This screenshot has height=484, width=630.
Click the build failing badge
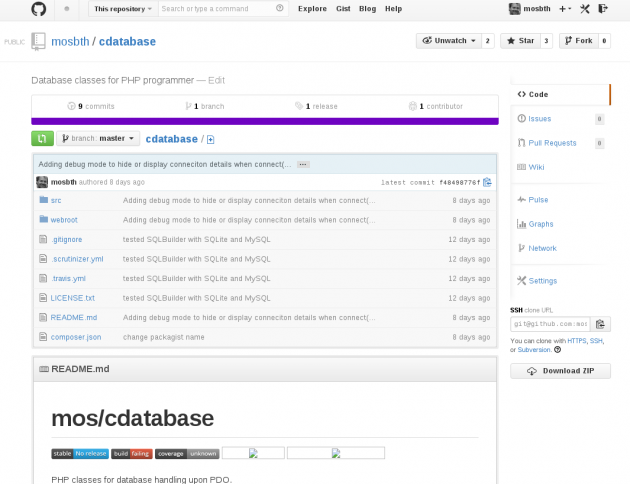point(132,453)
